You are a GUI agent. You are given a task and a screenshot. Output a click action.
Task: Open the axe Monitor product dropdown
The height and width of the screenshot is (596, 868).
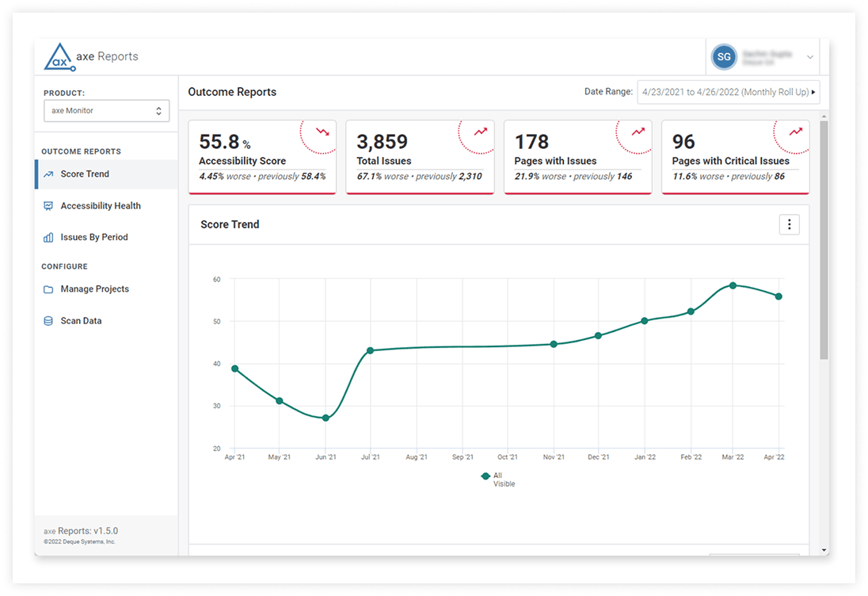106,111
